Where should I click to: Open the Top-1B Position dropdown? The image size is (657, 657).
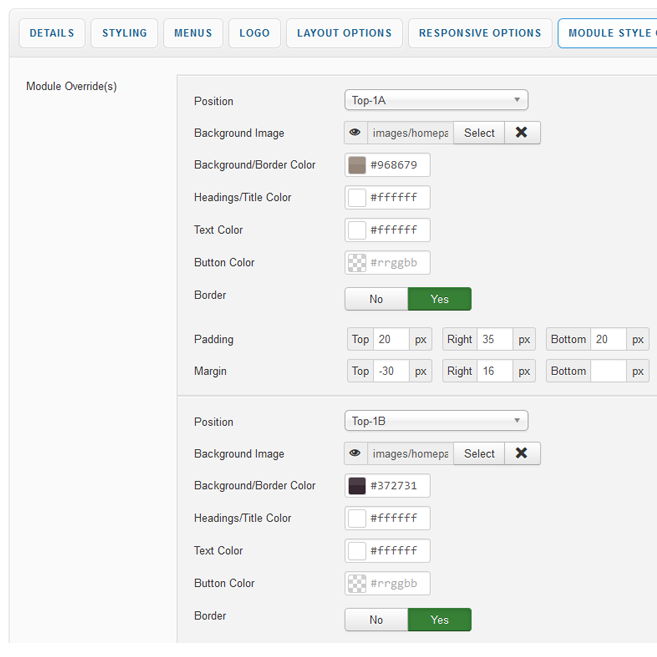tap(436, 421)
